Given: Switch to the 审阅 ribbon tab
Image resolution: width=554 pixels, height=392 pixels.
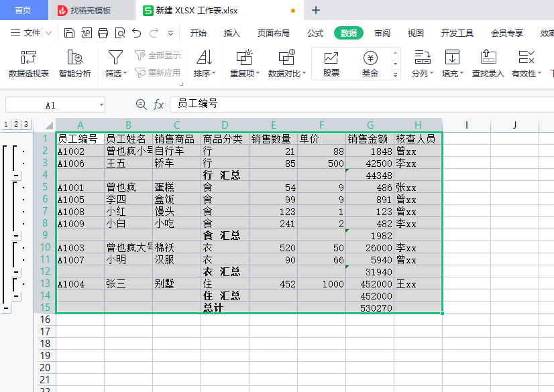Looking at the screenshot, I should click(382, 33).
